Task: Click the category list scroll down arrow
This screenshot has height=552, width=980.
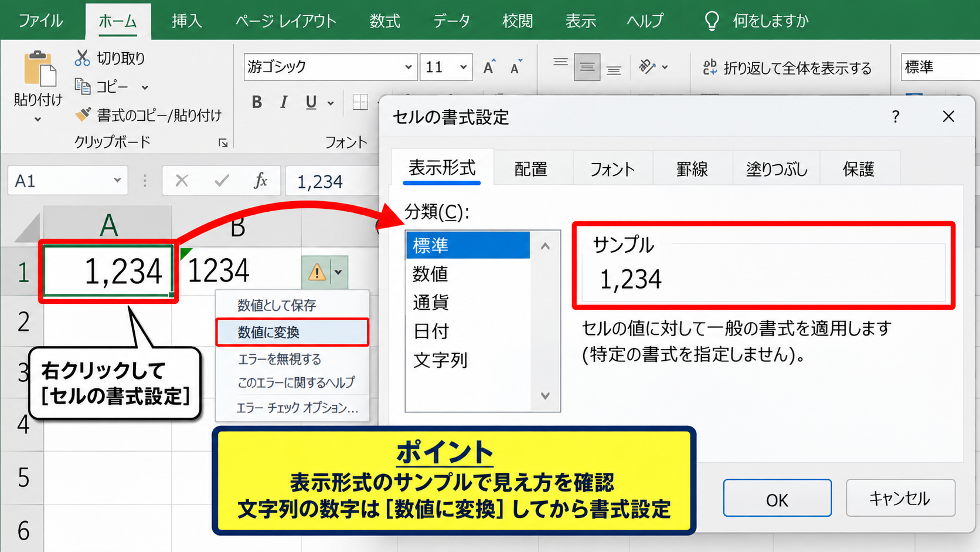Action: pos(545,396)
